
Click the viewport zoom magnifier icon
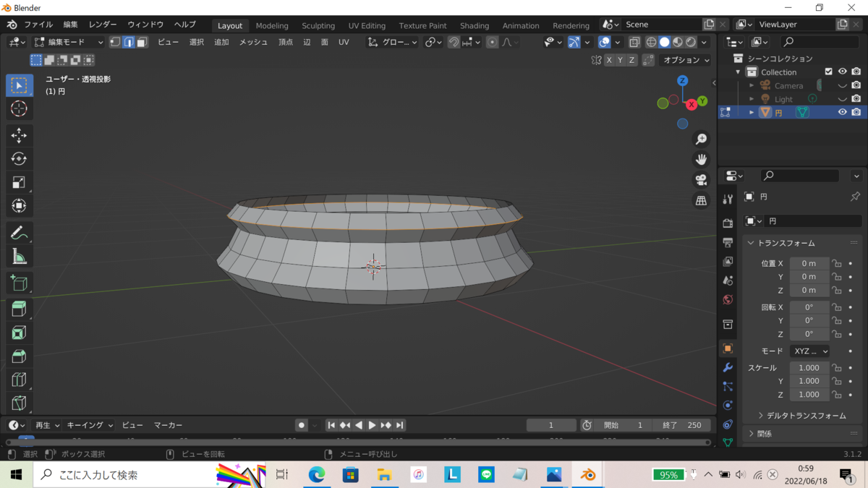pos(701,139)
